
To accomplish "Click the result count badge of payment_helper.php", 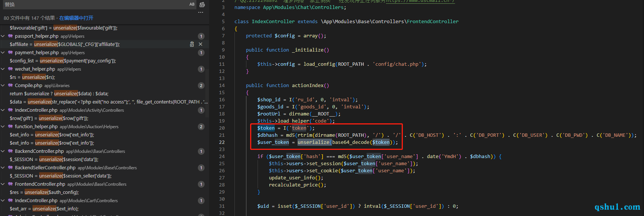I will coord(201,53).
